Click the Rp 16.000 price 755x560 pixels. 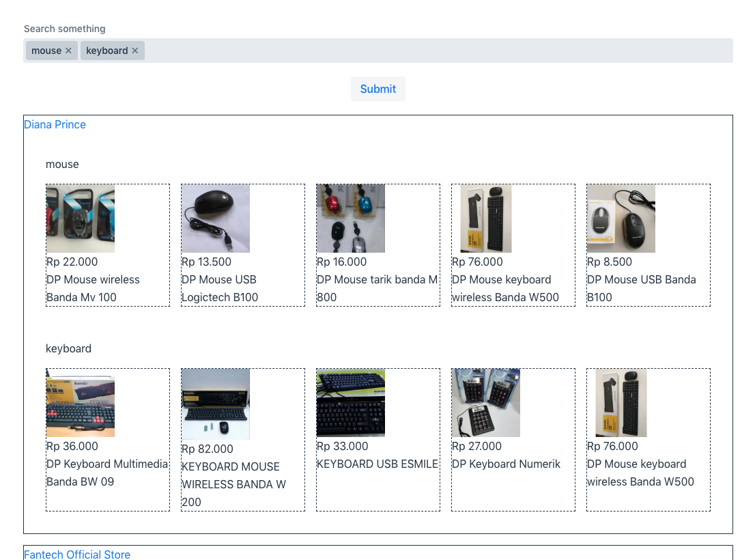coord(341,262)
